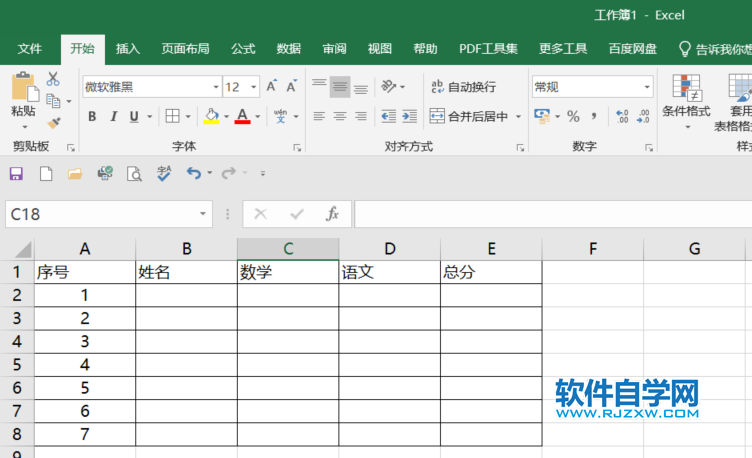The width and height of the screenshot is (752, 458).
Task: Open font size dropdown
Action: 254,87
